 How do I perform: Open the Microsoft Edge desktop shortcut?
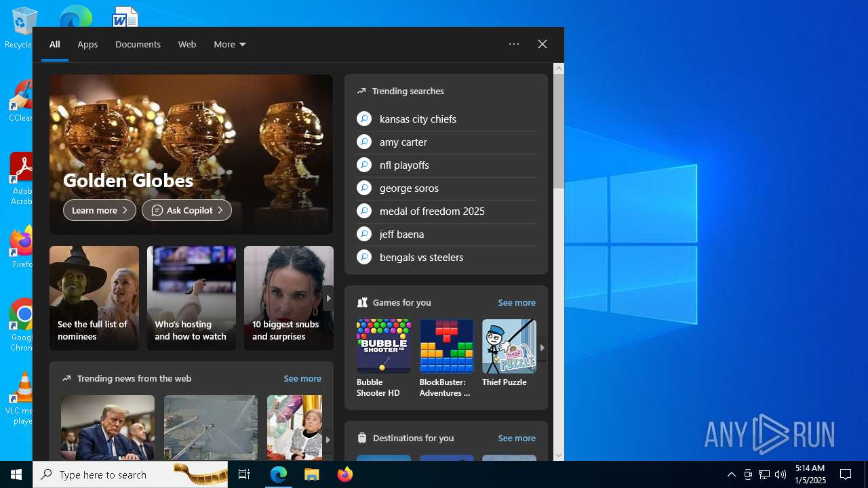click(75, 16)
